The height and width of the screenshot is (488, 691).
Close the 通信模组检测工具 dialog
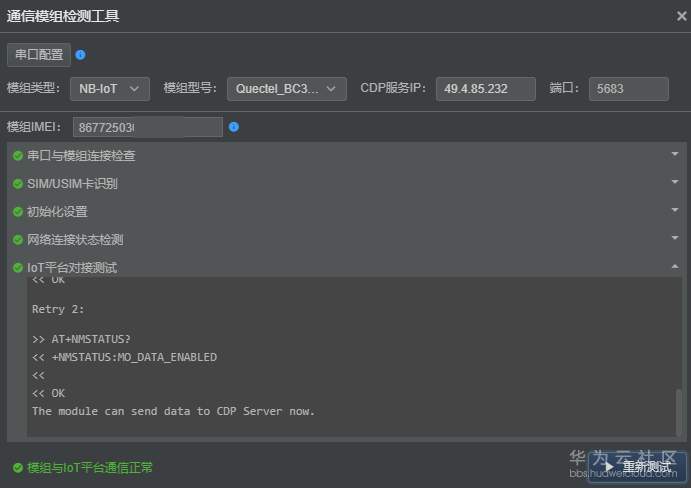point(681,16)
